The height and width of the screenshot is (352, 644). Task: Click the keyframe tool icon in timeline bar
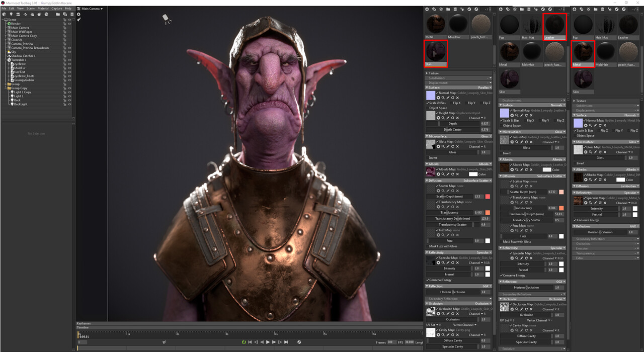click(165, 342)
